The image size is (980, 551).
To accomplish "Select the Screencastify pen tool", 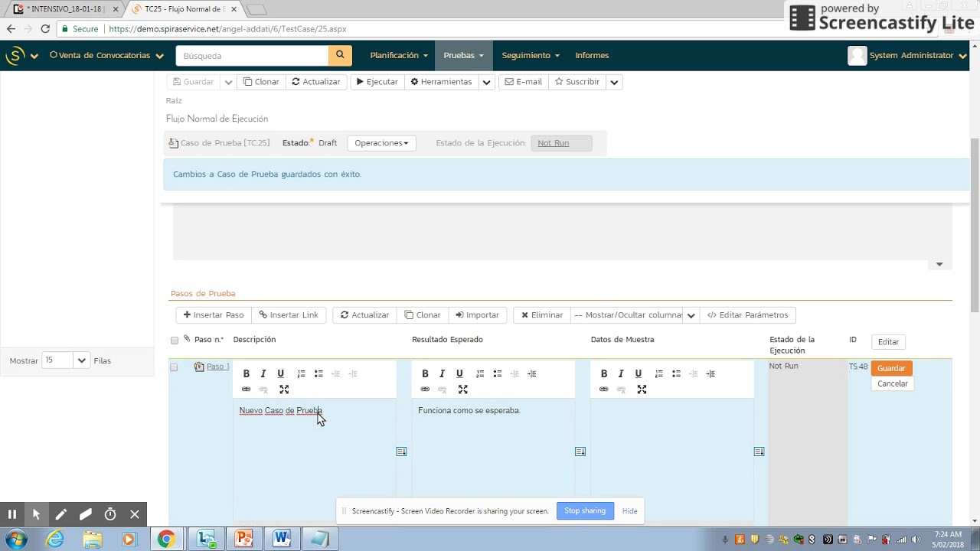I will tap(60, 514).
